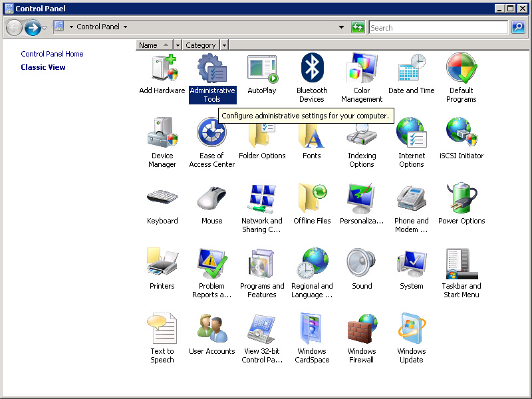This screenshot has width=532, height=399.
Task: Expand arrow after Control Panel breadcrumb
Action: pos(125,27)
